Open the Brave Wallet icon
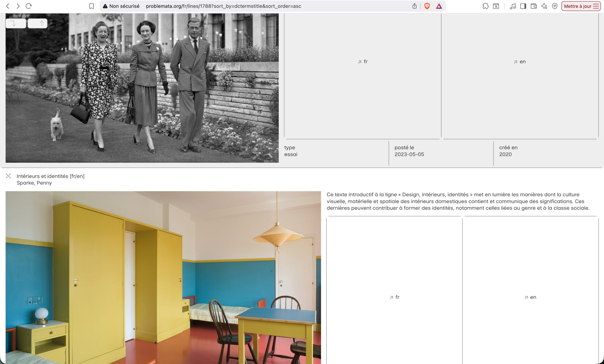 click(x=534, y=6)
